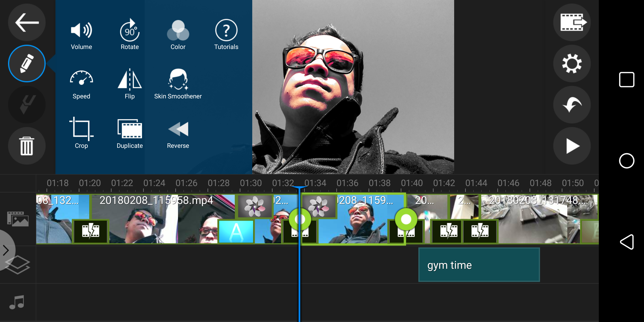Tap the split clip knife tool
Viewport: 644px width, 322px height.
pos(27,104)
